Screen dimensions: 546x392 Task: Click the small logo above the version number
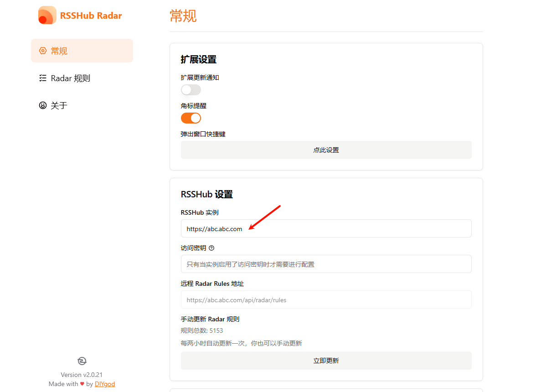82,361
